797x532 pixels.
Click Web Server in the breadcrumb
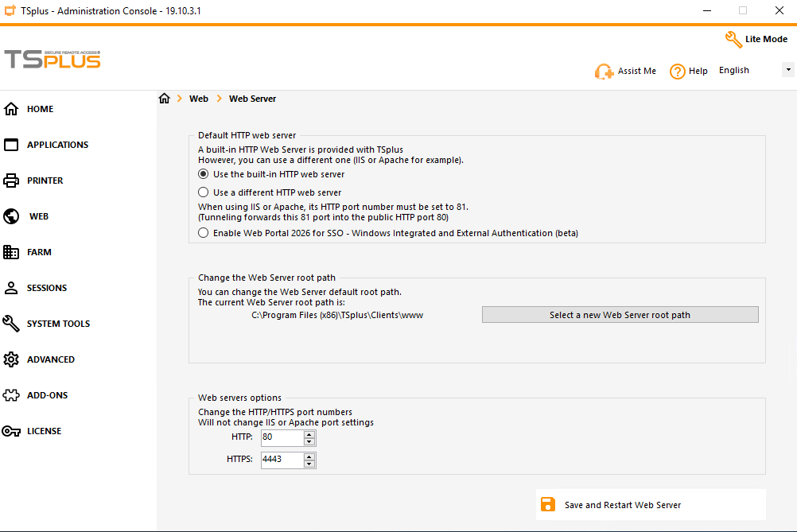(x=252, y=98)
